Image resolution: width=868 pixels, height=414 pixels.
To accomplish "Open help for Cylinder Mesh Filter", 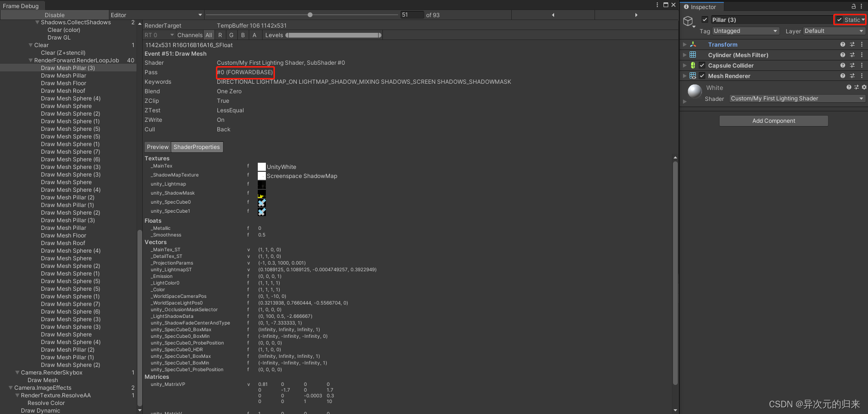I will point(843,55).
